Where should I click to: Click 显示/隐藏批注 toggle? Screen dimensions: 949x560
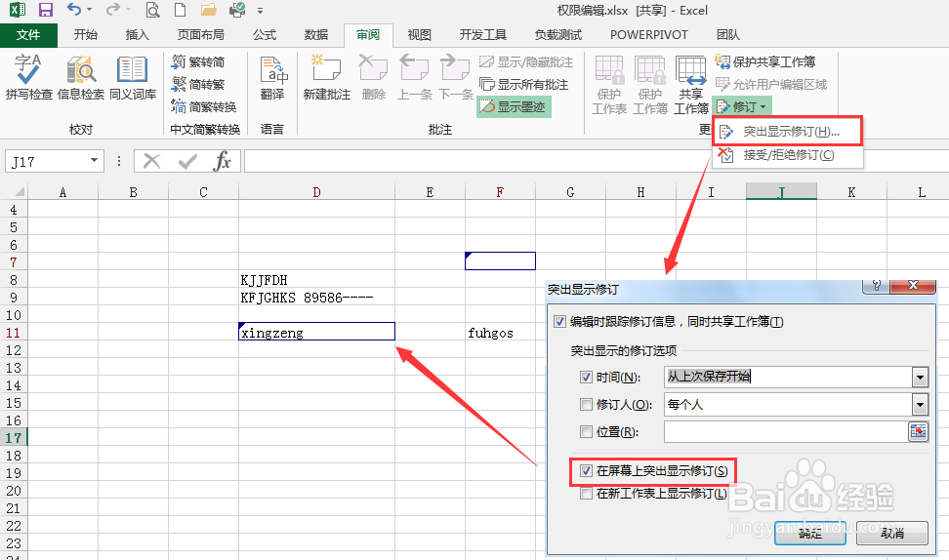click(x=526, y=61)
